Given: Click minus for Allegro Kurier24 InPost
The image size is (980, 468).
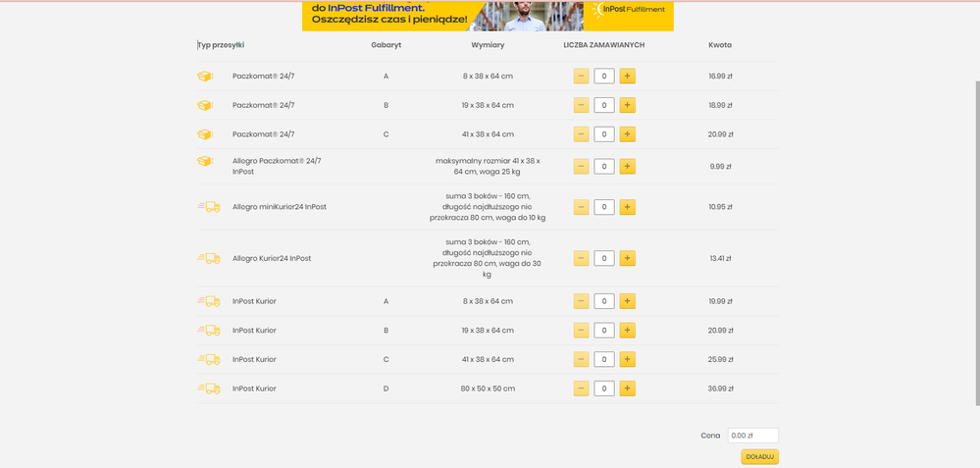Looking at the screenshot, I should [582, 258].
